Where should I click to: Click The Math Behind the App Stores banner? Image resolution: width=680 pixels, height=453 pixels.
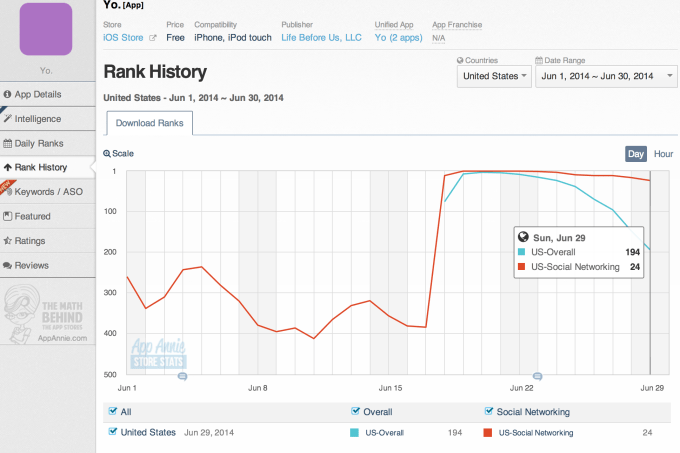(46, 314)
